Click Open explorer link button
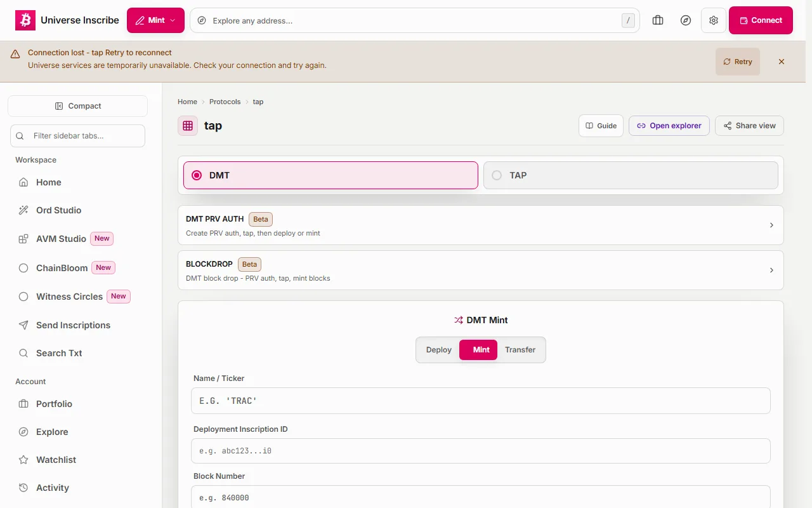812x508 pixels. coord(669,126)
